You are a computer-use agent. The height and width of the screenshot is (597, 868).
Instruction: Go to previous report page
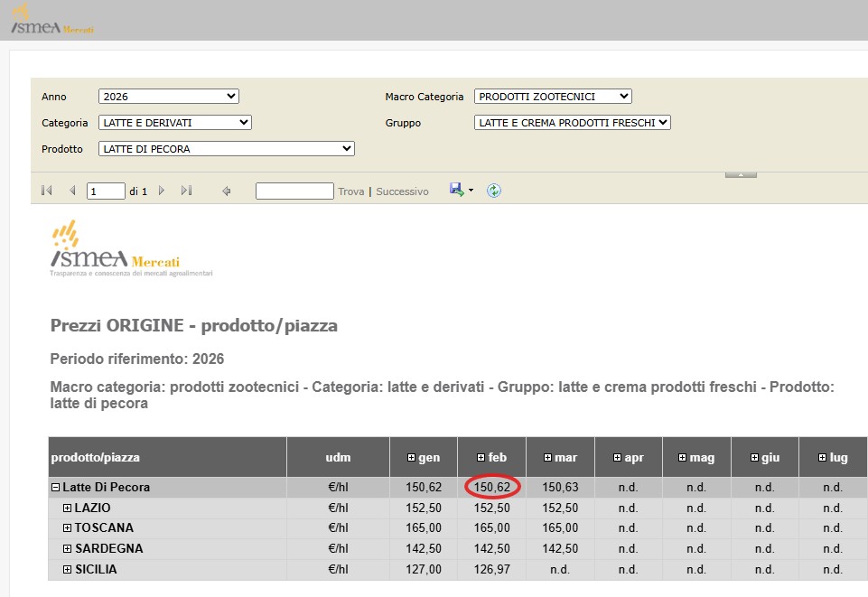point(72,191)
